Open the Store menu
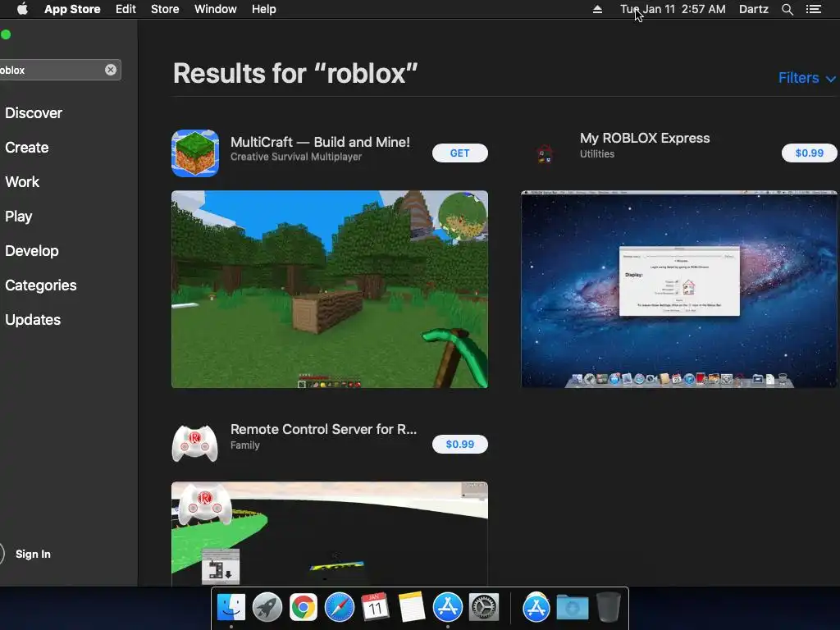 click(x=165, y=9)
